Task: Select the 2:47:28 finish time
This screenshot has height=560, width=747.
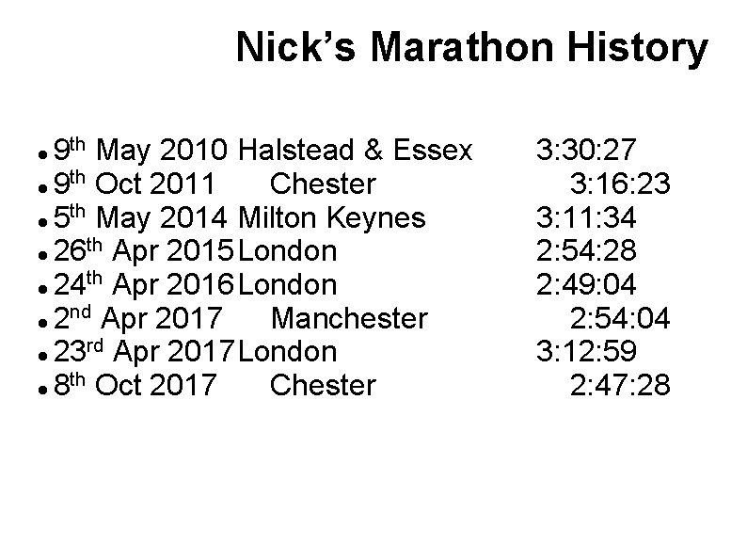Action: click(620, 385)
